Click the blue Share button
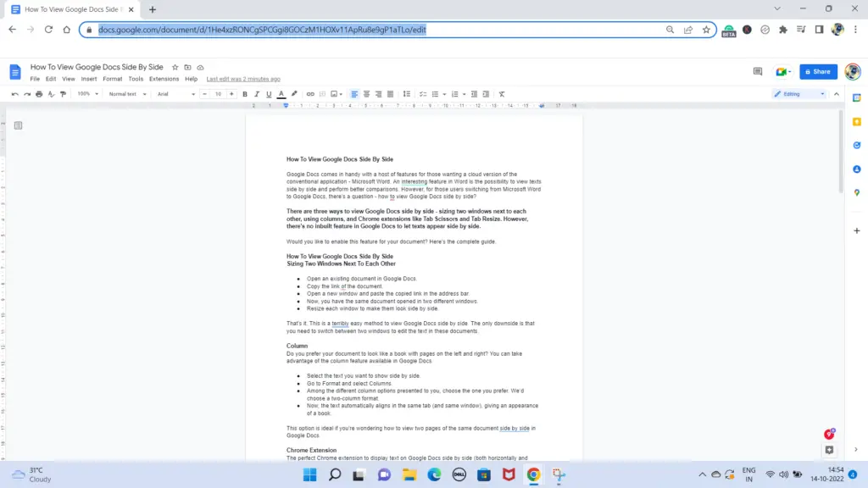The image size is (868, 488). 818,71
